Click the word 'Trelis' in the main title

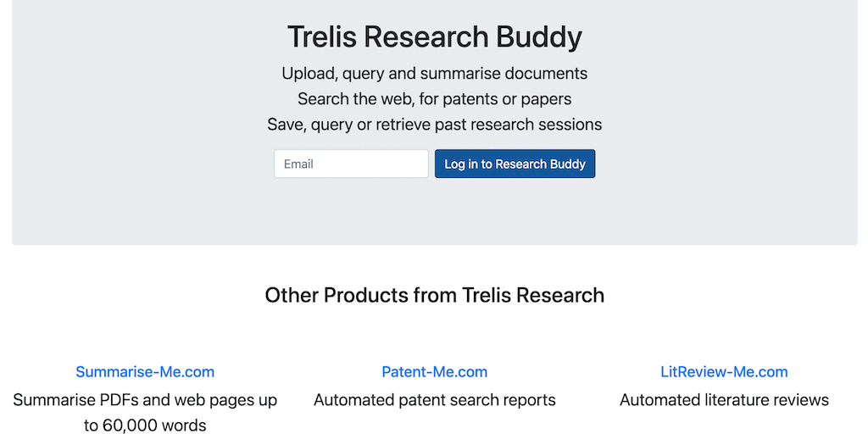click(x=323, y=37)
